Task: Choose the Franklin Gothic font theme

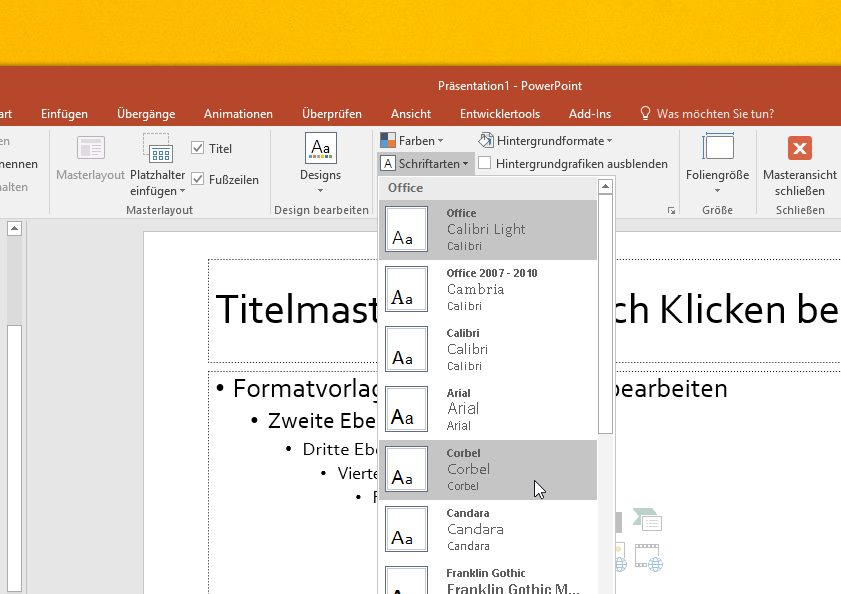Action: click(x=488, y=580)
